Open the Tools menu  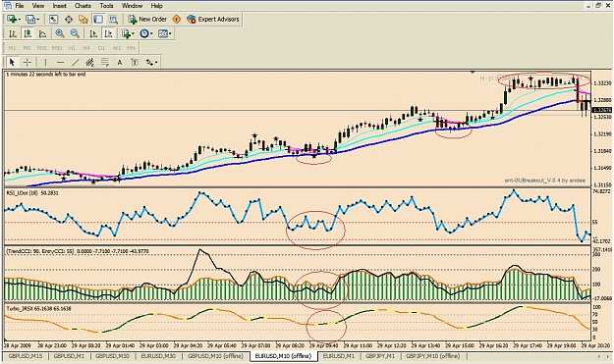click(106, 6)
